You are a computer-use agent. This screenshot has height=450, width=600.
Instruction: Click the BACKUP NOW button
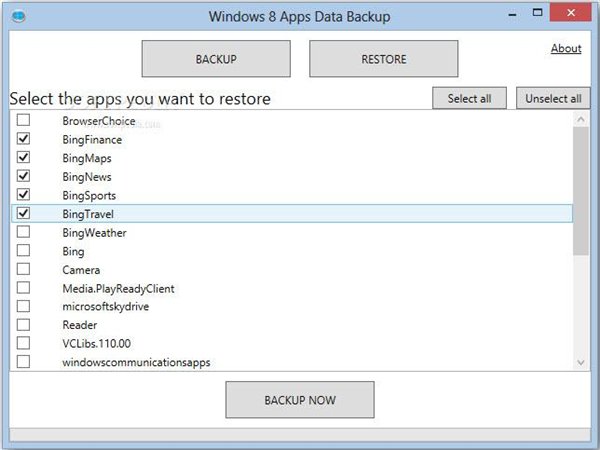(300, 400)
